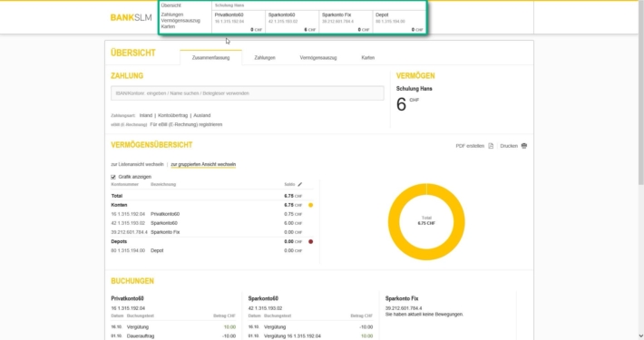The image size is (644, 340).
Task: Click the dark red dot beside Depots
Action: pos(310,241)
